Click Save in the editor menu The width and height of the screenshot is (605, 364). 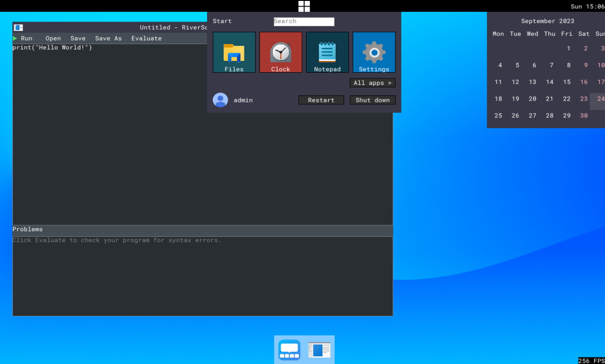78,38
